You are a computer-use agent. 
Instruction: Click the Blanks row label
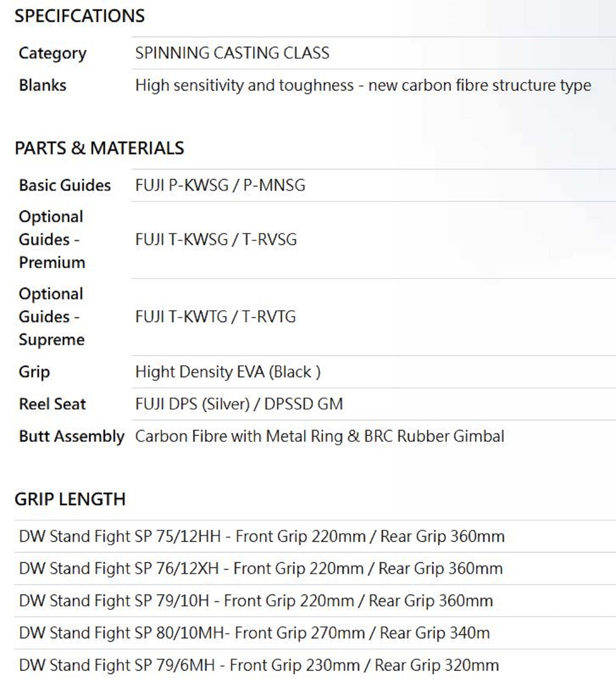point(43,85)
